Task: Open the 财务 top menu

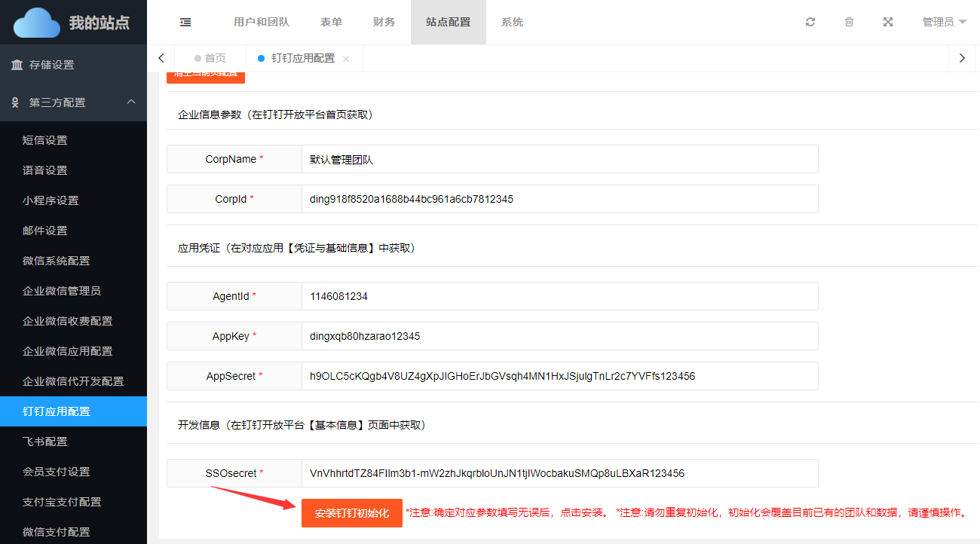Action: pyautogui.click(x=384, y=23)
